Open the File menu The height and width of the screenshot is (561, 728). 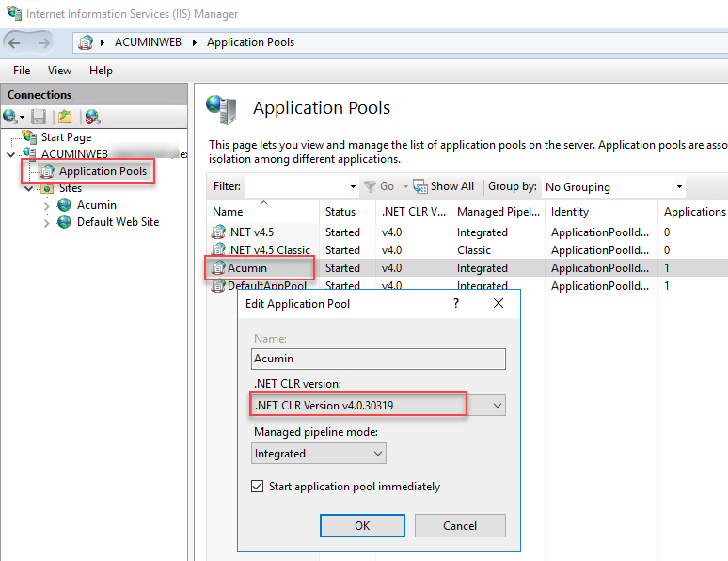22,71
